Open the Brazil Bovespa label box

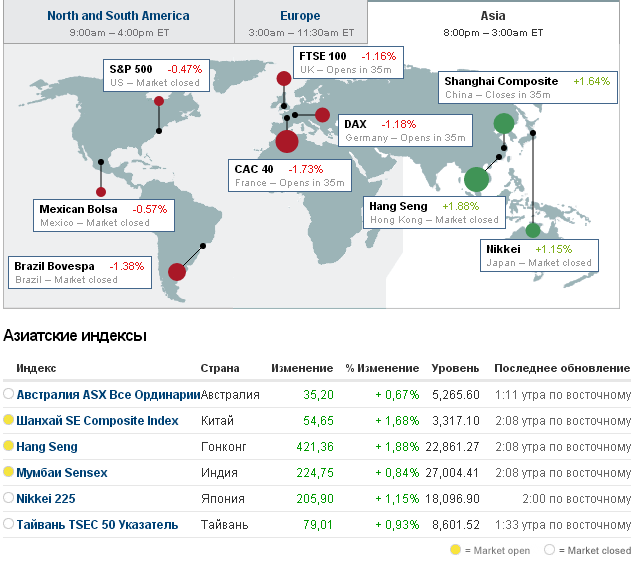click(80, 273)
